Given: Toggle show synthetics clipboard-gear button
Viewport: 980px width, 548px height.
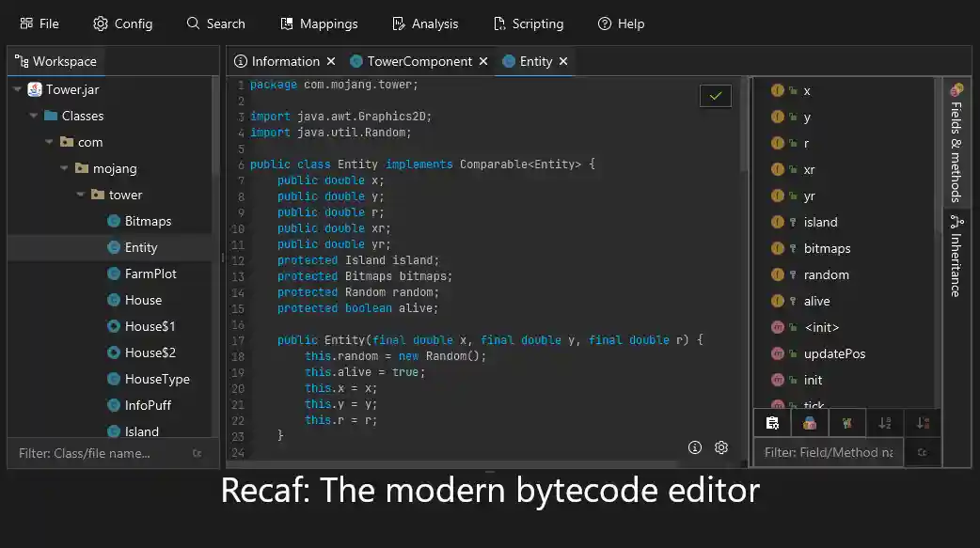Looking at the screenshot, I should [772, 423].
